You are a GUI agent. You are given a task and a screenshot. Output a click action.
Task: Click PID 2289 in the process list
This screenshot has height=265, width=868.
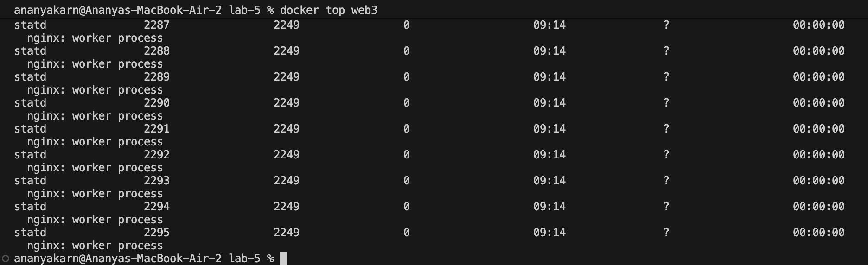pyautogui.click(x=156, y=77)
